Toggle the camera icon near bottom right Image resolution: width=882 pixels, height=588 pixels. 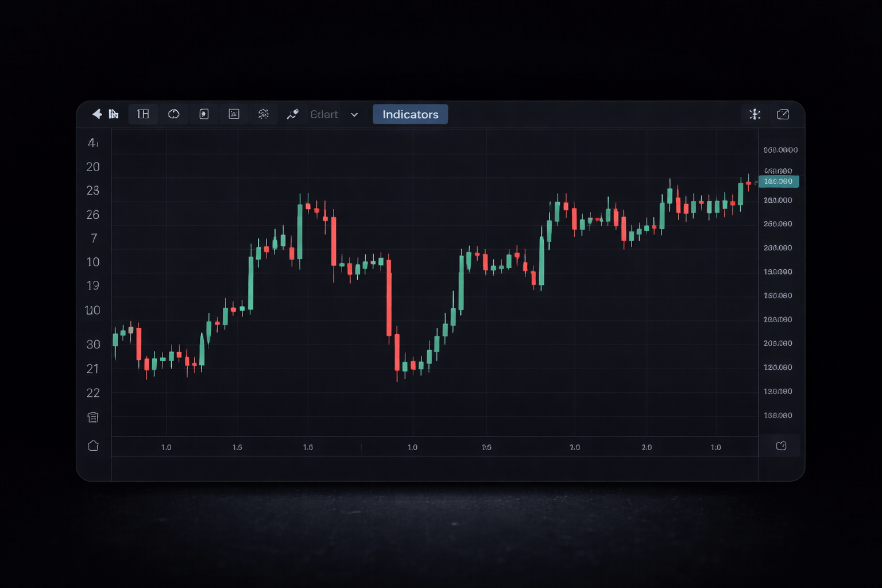click(x=781, y=446)
